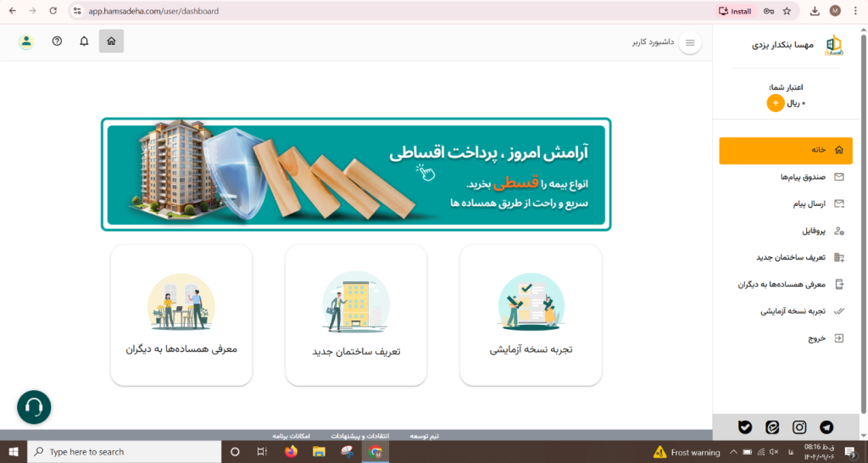The width and height of the screenshot is (868, 463).
Task: Click the تجربه نسخه آزمایشی card illustration
Action: coord(531,302)
